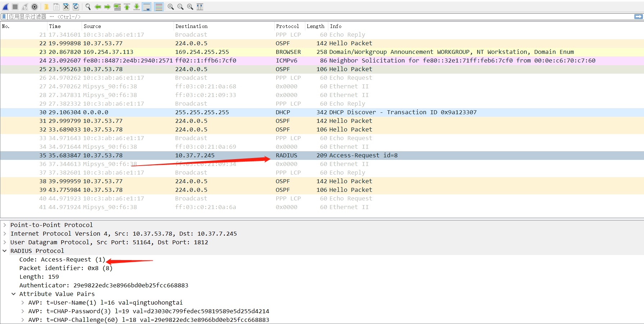Screen dimensions: 644x324
Task: Start capture with the blue shark fin icon
Action: pos(5,7)
